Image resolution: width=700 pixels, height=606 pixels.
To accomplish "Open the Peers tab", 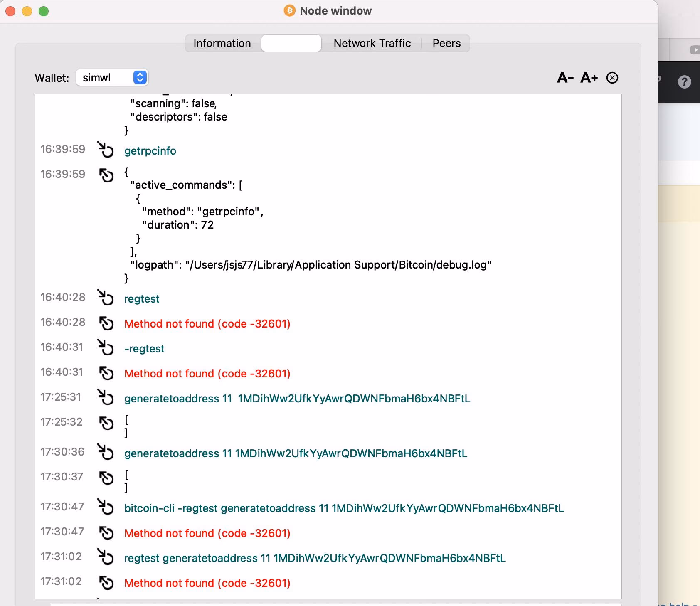I will point(446,43).
